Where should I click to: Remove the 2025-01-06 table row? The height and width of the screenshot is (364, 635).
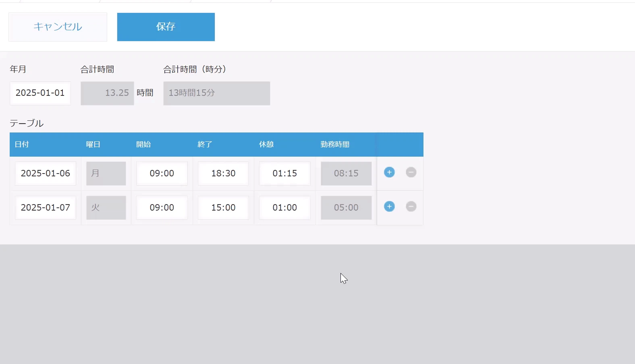click(x=411, y=172)
